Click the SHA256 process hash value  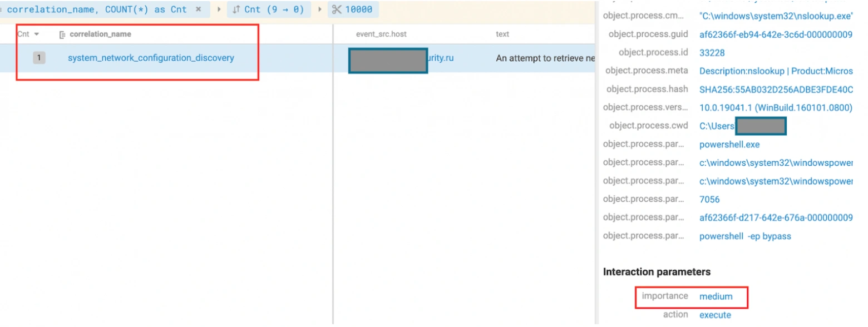[x=776, y=90]
